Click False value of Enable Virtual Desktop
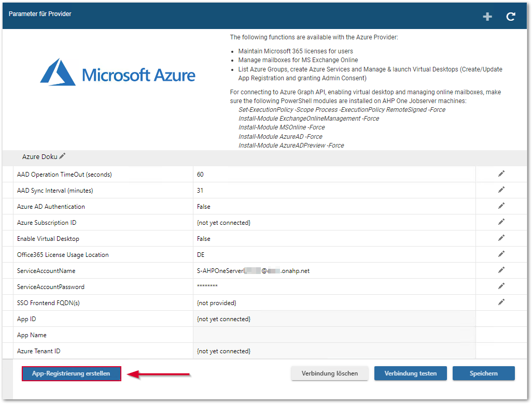The image size is (532, 404). click(x=204, y=239)
